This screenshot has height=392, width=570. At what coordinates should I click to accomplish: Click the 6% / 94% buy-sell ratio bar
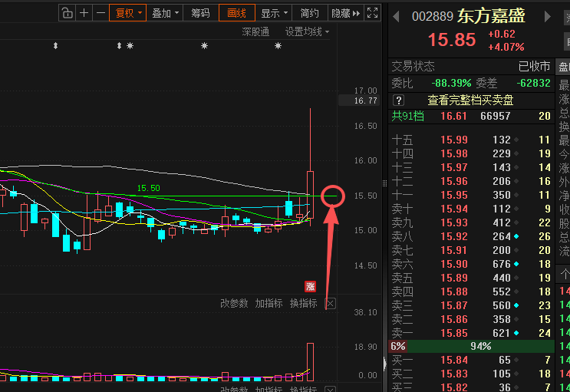pos(471,346)
